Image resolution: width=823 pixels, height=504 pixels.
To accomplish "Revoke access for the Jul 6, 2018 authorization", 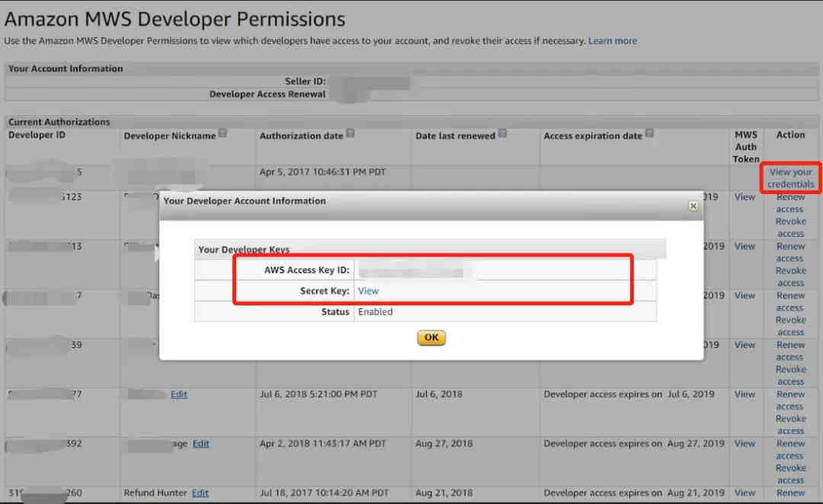I will point(790,425).
